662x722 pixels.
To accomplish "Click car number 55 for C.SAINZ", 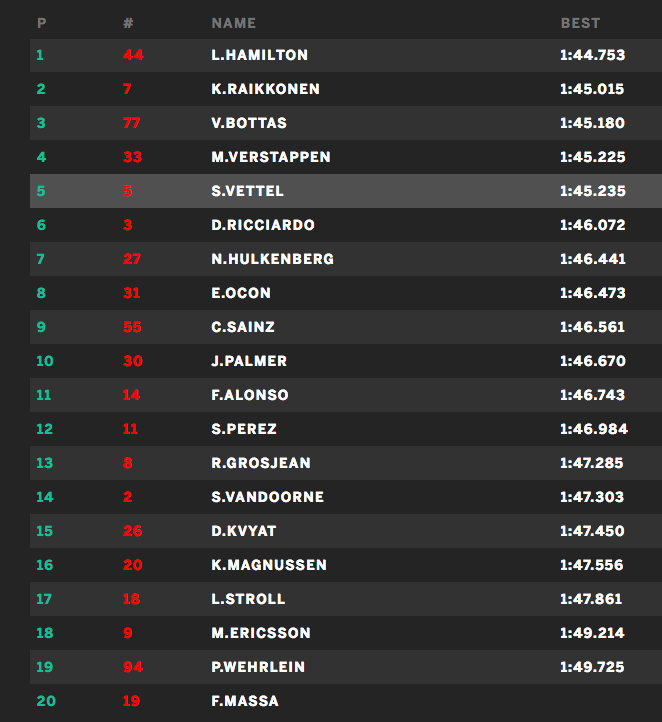I will coord(132,327).
